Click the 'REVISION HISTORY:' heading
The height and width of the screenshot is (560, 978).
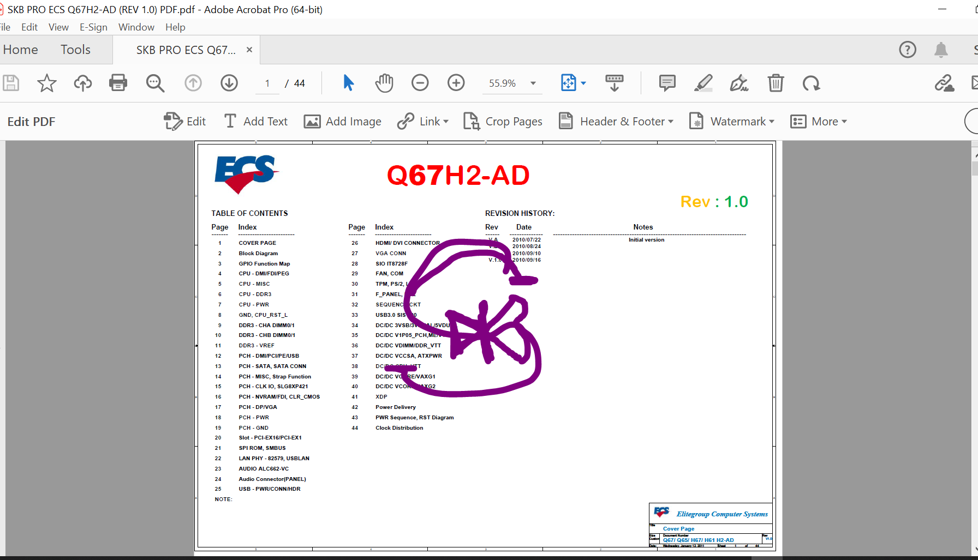(x=520, y=213)
